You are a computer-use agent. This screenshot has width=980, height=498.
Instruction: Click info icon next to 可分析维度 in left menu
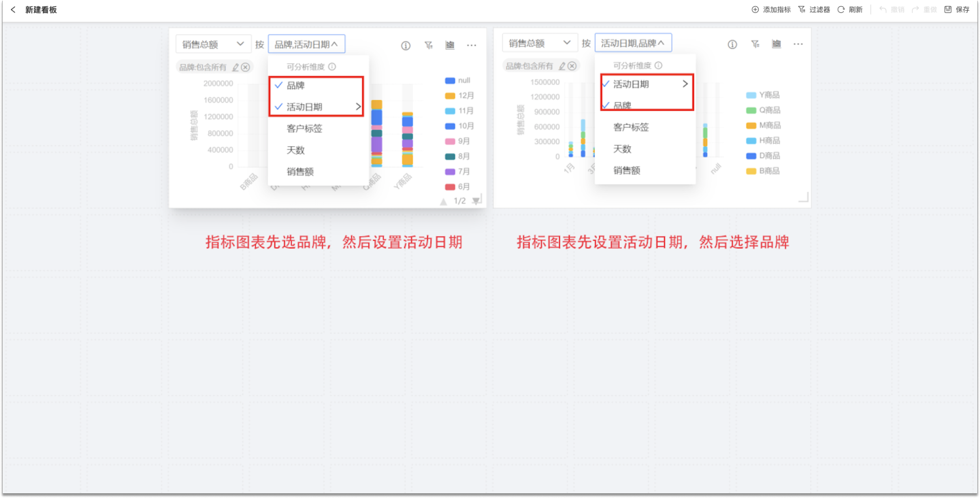point(332,67)
